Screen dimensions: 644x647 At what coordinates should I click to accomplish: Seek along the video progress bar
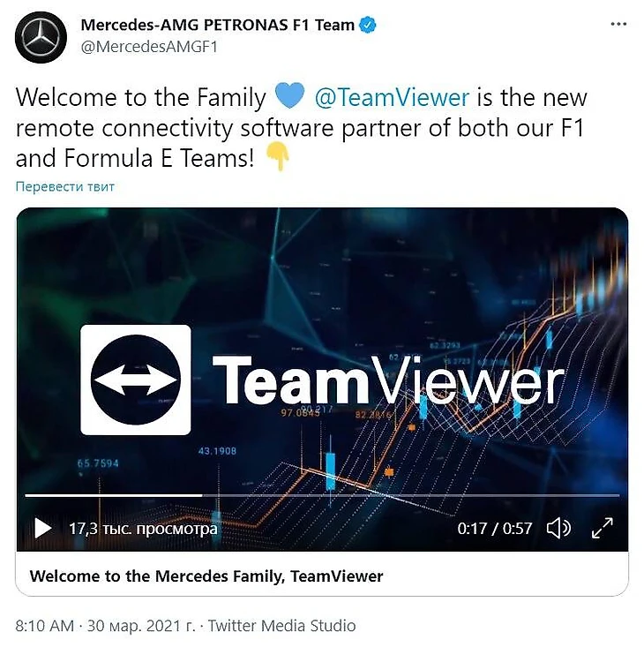point(322,495)
